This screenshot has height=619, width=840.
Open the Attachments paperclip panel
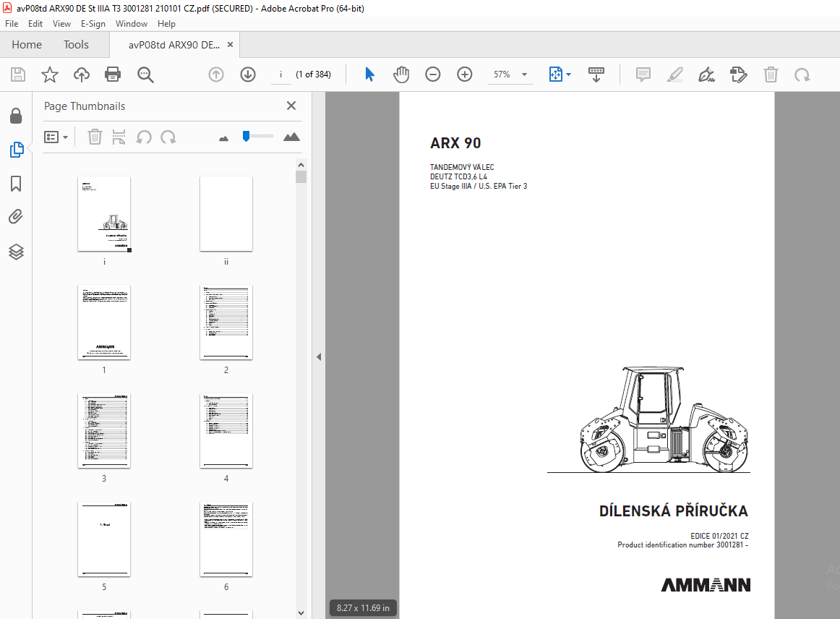tap(16, 217)
